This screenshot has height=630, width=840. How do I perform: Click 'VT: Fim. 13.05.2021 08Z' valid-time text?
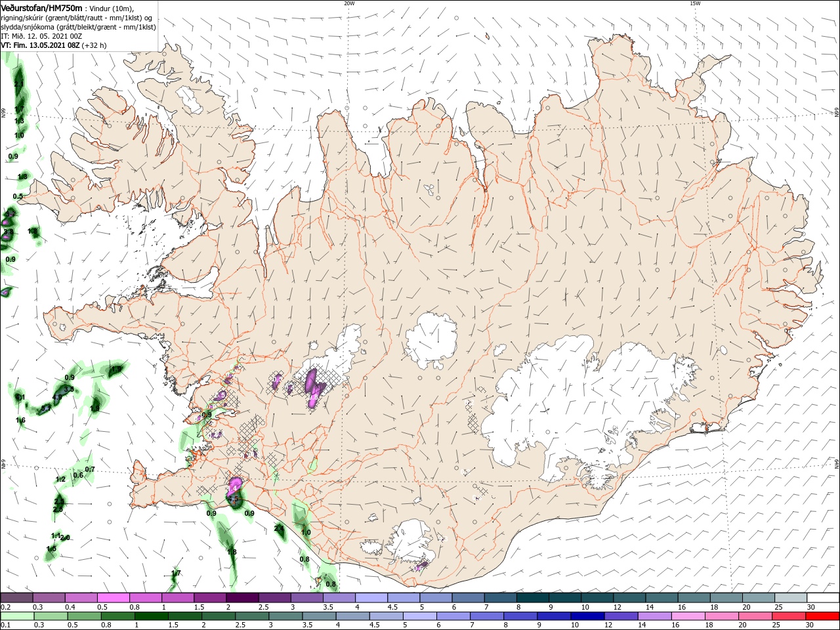[x=41, y=45]
